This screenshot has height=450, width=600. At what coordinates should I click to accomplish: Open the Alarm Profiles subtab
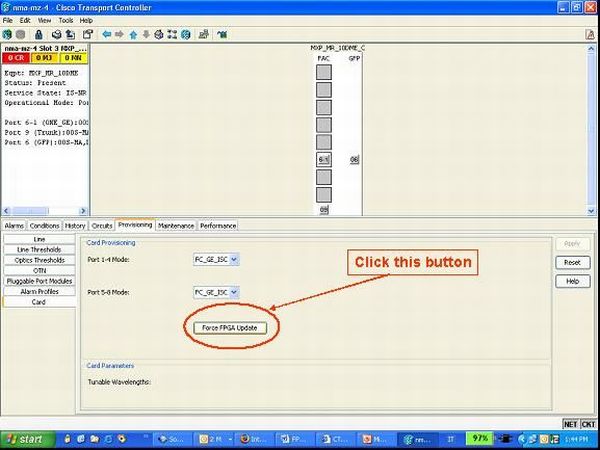click(39, 292)
